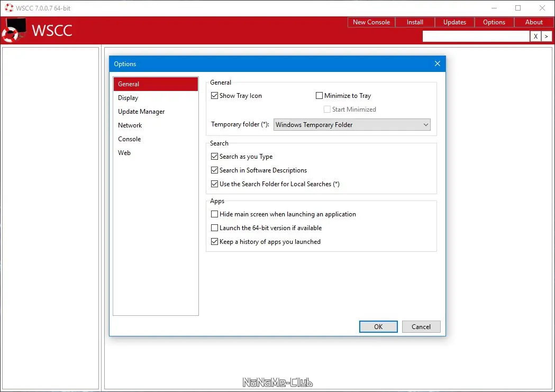This screenshot has height=392, width=555.
Task: Open the Temporary folder dropdown
Action: click(425, 124)
